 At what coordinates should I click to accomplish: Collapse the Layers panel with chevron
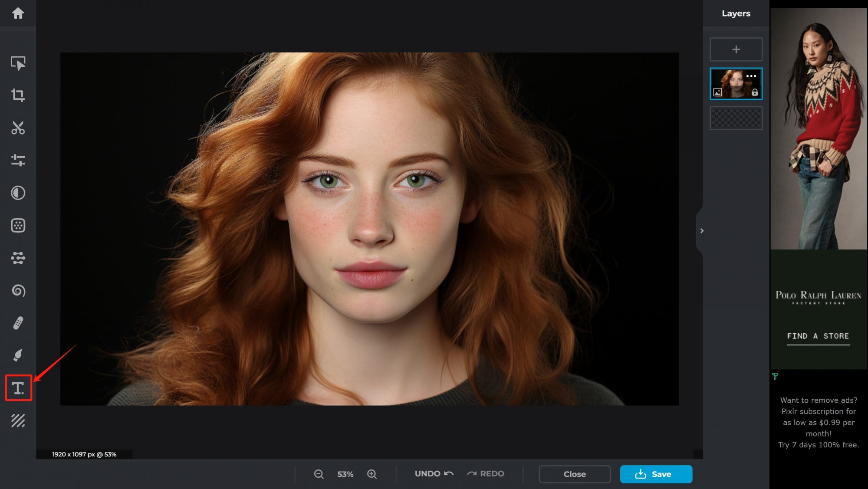[x=702, y=231]
